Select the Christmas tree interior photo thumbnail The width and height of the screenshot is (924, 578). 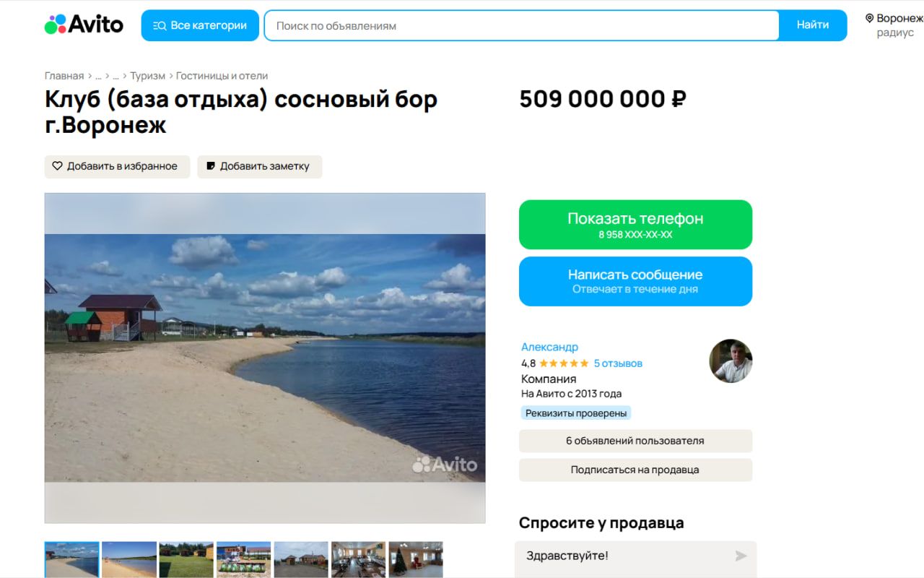point(417,558)
